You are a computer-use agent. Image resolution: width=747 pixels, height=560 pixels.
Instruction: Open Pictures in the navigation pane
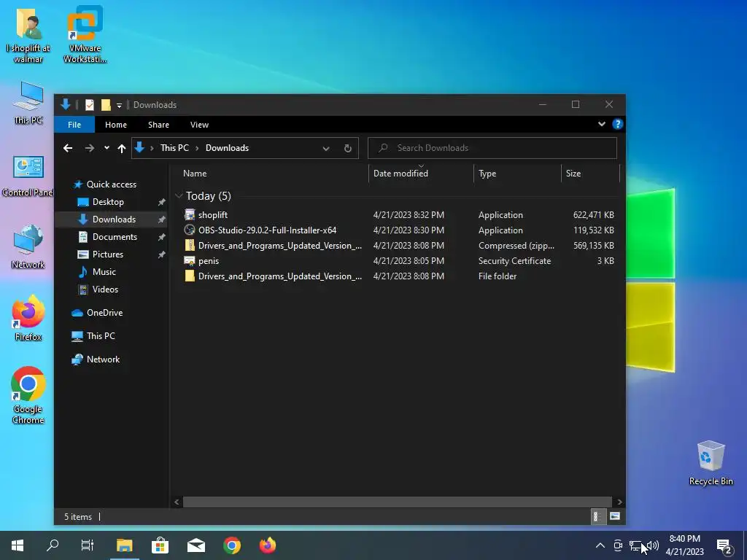pos(108,254)
